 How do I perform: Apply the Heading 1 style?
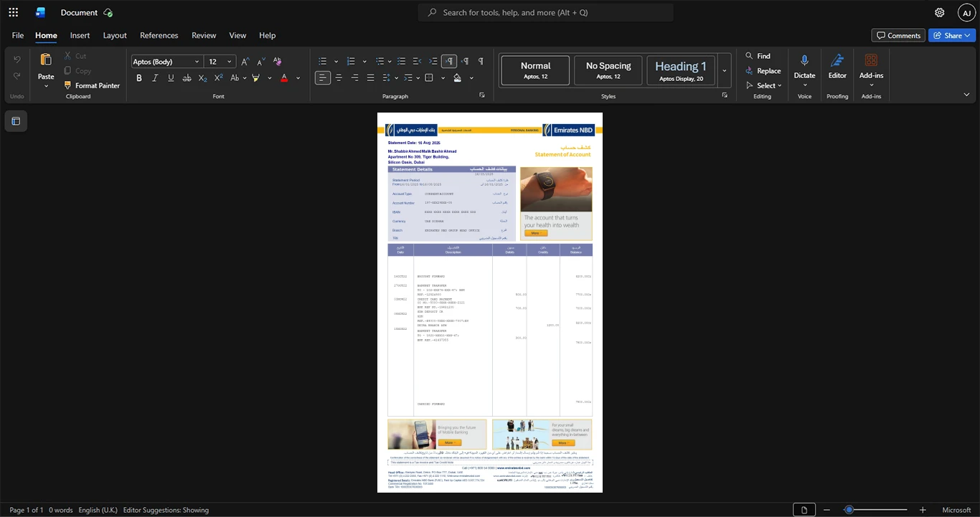(681, 70)
